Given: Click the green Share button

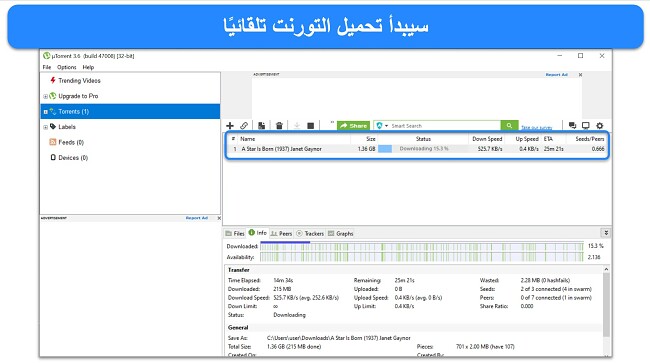Looking at the screenshot, I should point(353,126).
